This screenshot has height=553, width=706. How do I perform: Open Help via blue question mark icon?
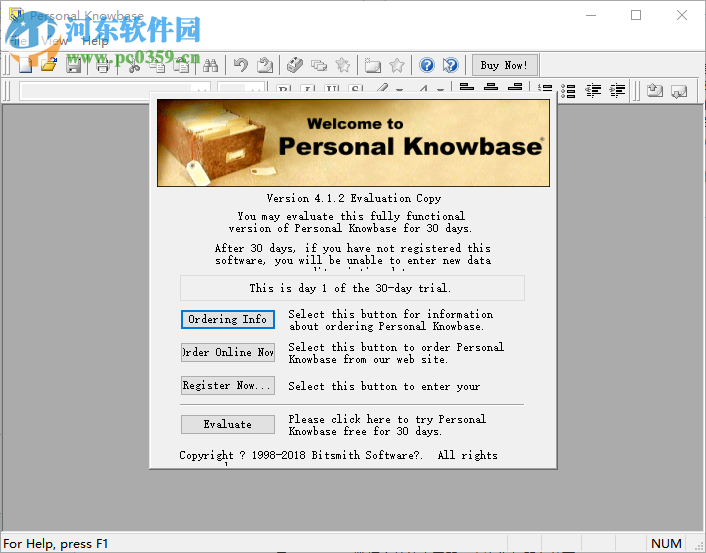click(427, 66)
